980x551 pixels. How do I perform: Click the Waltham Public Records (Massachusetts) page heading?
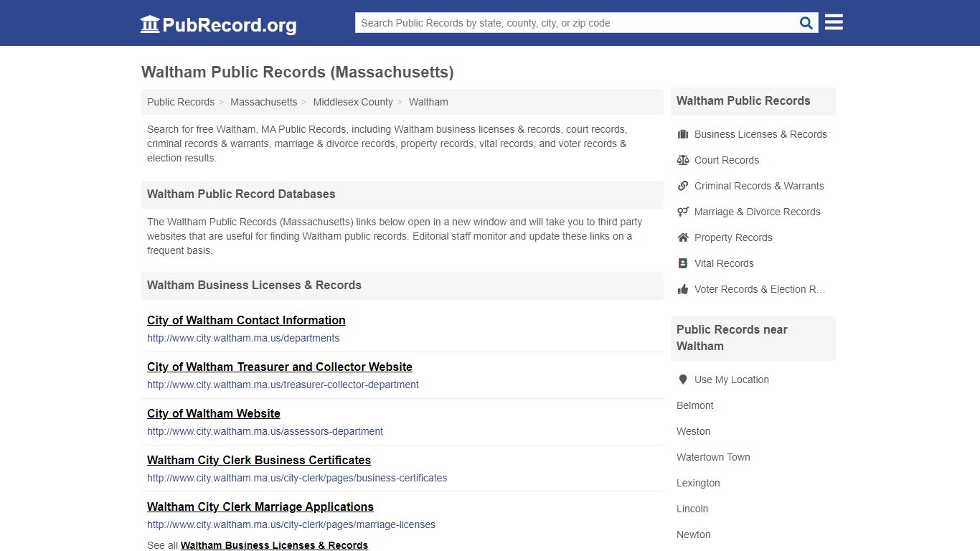click(x=297, y=72)
